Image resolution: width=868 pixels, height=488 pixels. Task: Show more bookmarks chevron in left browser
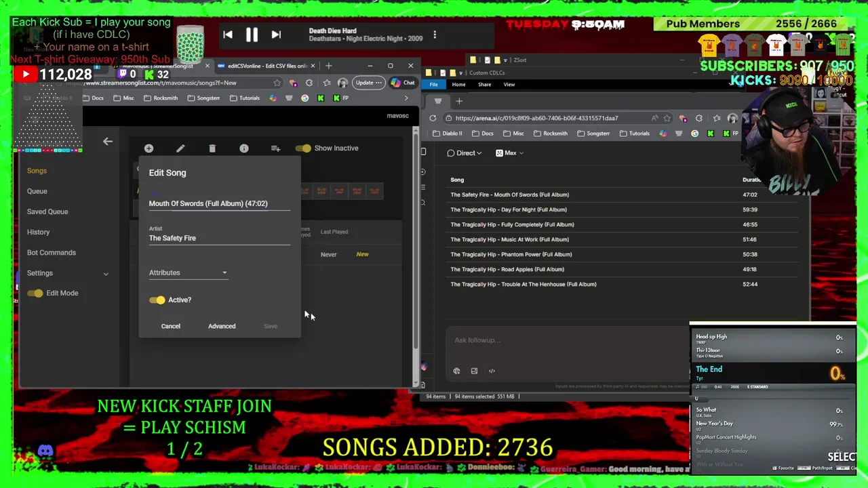click(x=406, y=98)
